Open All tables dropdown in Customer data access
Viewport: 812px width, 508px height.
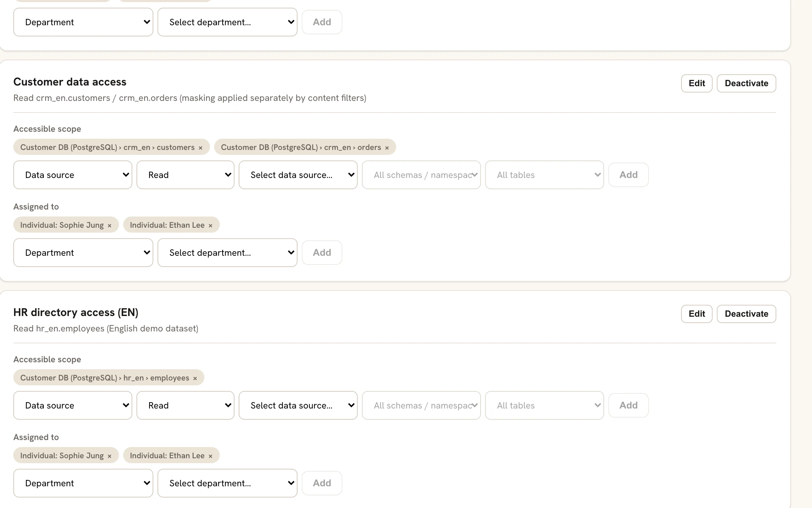[x=545, y=175]
